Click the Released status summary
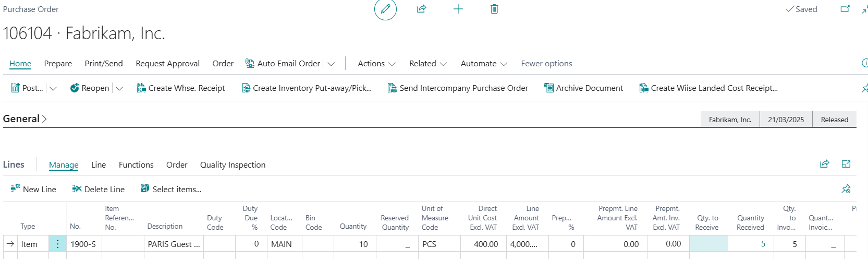Image resolution: width=868 pixels, height=259 pixels. click(x=834, y=120)
